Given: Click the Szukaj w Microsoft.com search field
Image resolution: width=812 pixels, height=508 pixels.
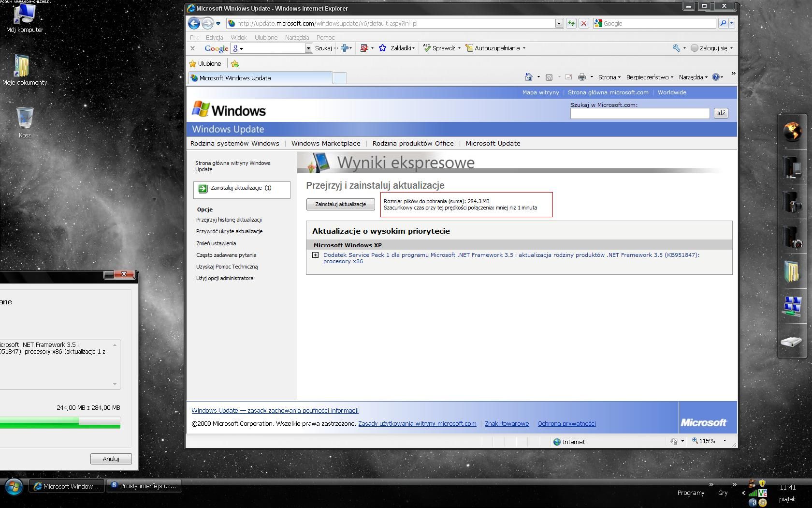Looking at the screenshot, I should point(640,113).
